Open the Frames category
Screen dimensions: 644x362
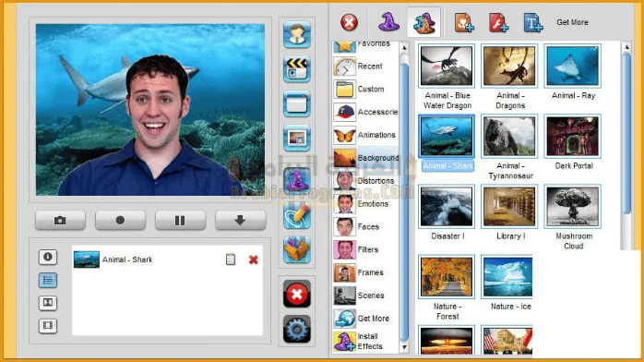coord(365,272)
